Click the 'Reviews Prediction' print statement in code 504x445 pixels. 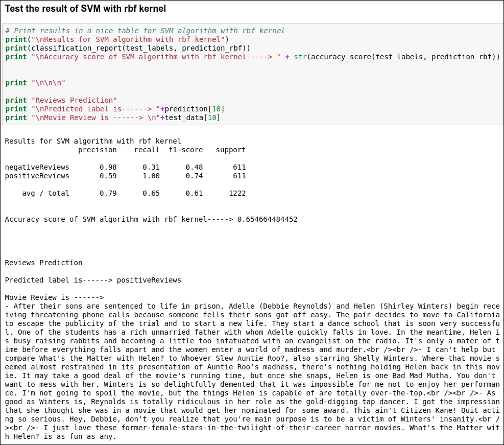(x=61, y=100)
